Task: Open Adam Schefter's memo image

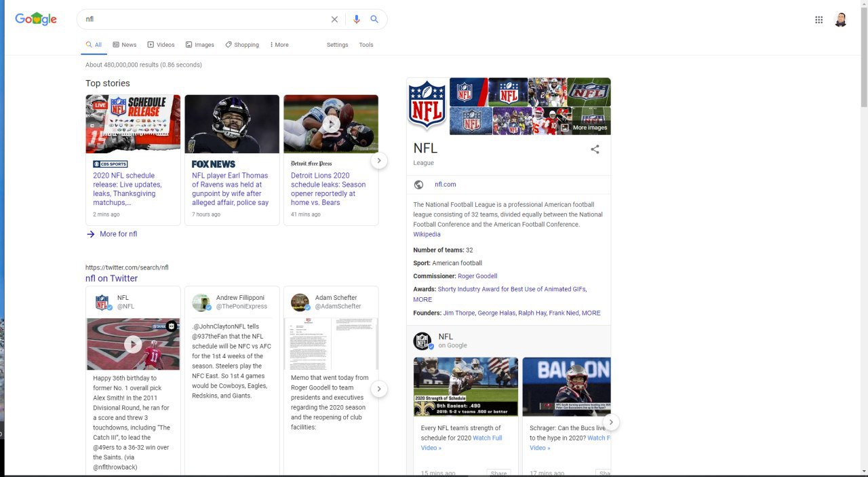Action: point(331,344)
